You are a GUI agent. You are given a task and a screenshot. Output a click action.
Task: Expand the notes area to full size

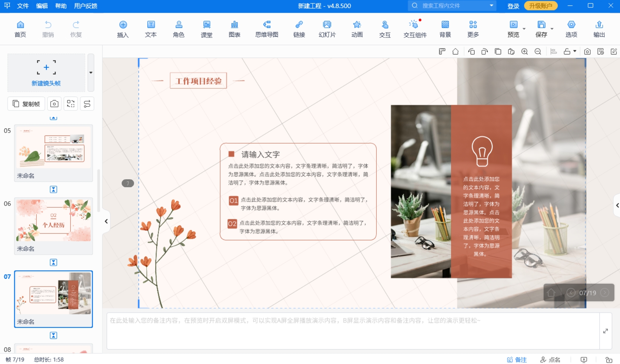[605, 331]
